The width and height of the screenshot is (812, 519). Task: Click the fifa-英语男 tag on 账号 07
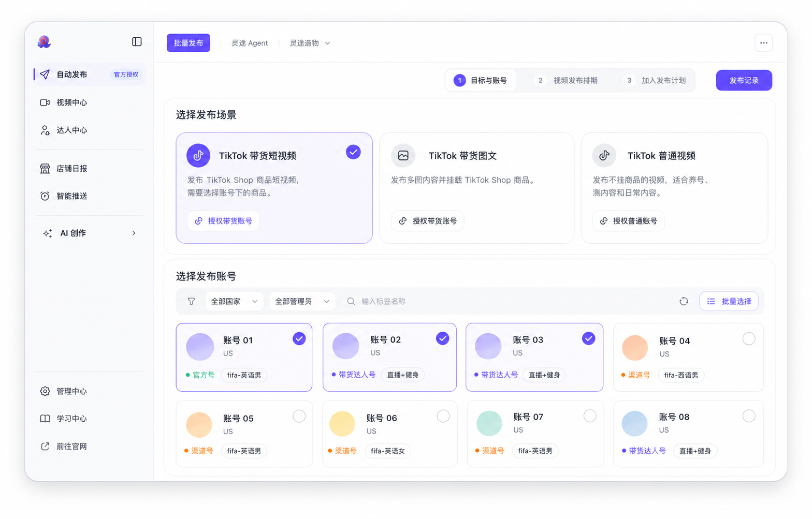pyautogui.click(x=535, y=451)
